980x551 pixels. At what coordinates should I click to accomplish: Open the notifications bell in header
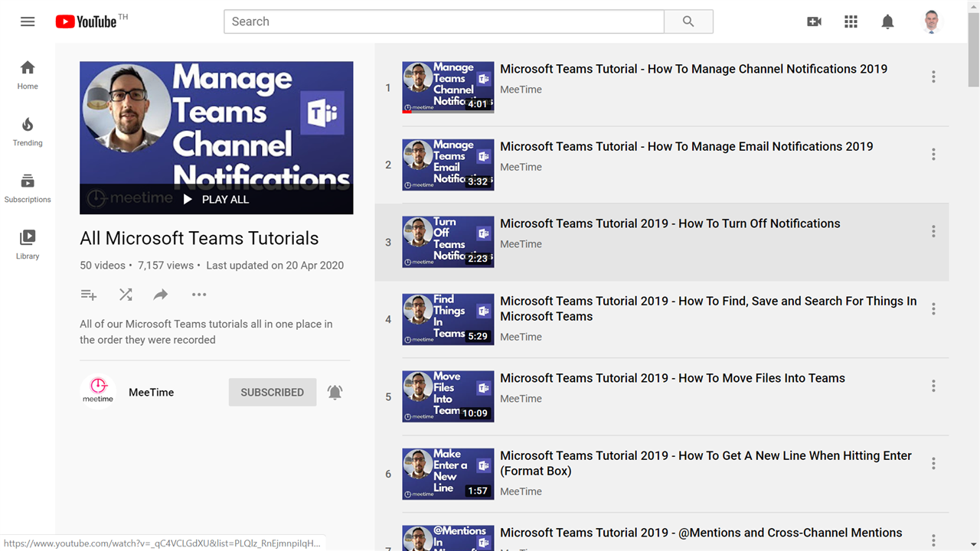click(887, 21)
